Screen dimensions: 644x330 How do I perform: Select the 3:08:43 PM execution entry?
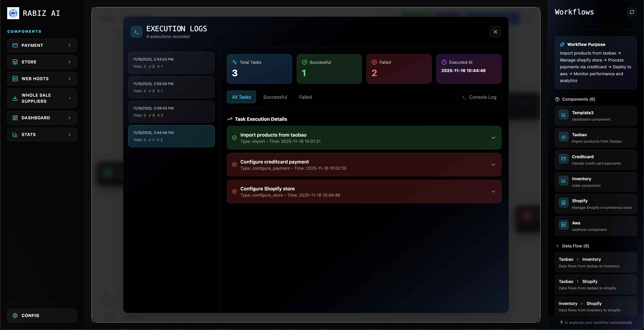coord(171,112)
